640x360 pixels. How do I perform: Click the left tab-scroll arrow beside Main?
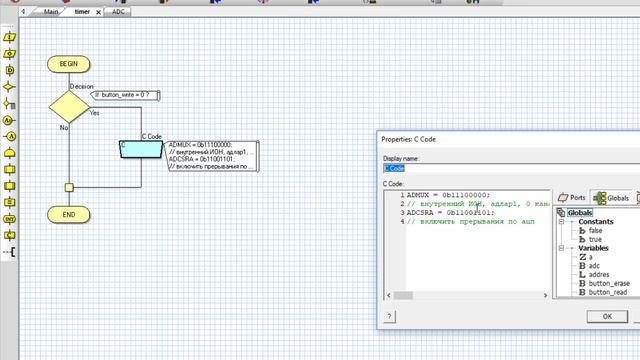[x=23, y=11]
